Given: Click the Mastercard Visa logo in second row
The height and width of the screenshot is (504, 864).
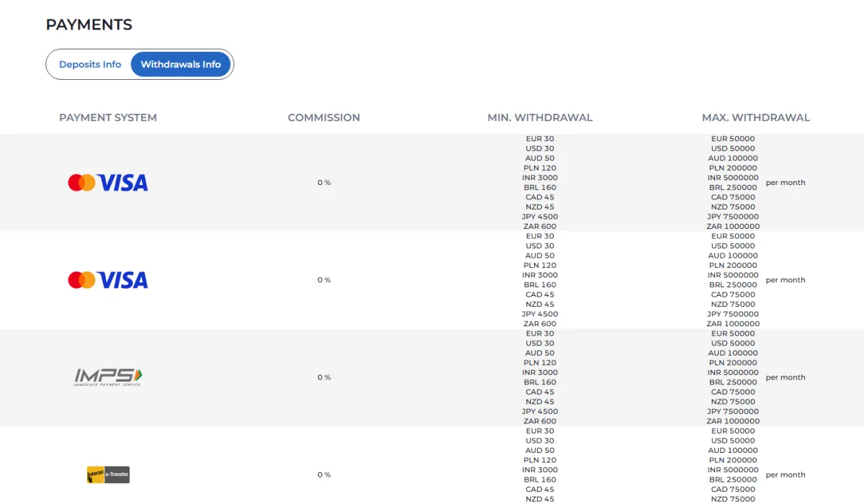Looking at the screenshot, I should pyautogui.click(x=108, y=280).
